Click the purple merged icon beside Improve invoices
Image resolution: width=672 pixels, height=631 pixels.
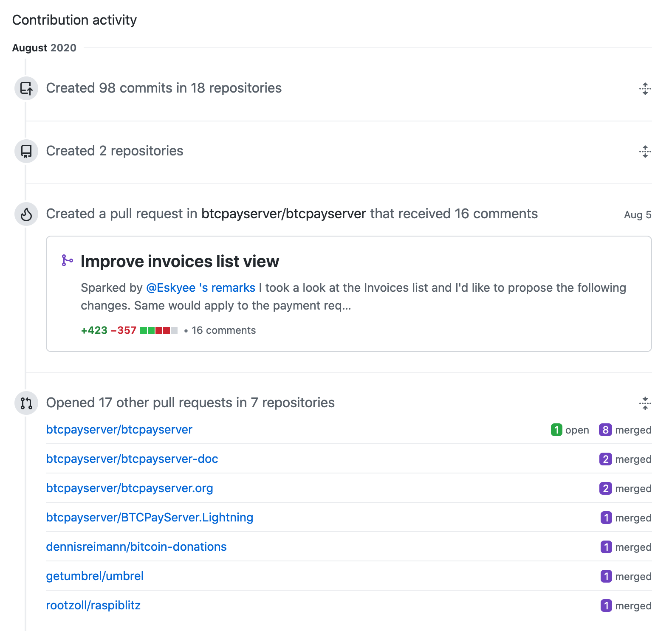(x=67, y=261)
